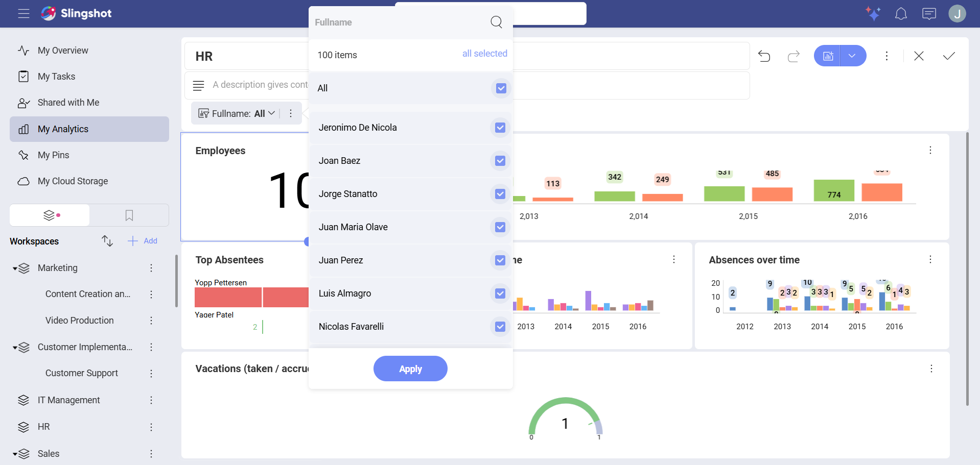Open the chat messages icon

tap(929, 14)
